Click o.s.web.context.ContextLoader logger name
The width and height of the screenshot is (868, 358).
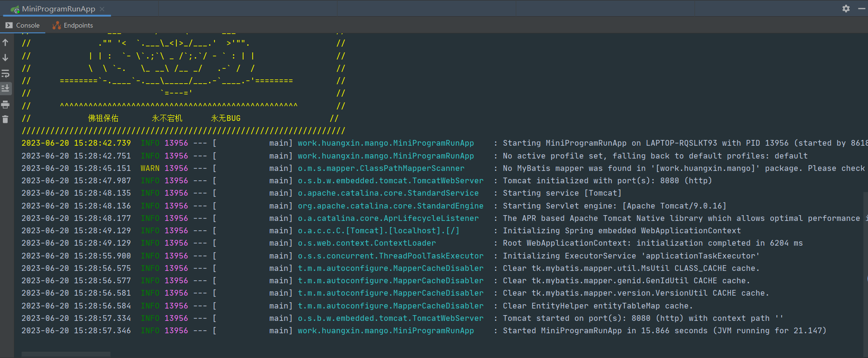(367, 243)
